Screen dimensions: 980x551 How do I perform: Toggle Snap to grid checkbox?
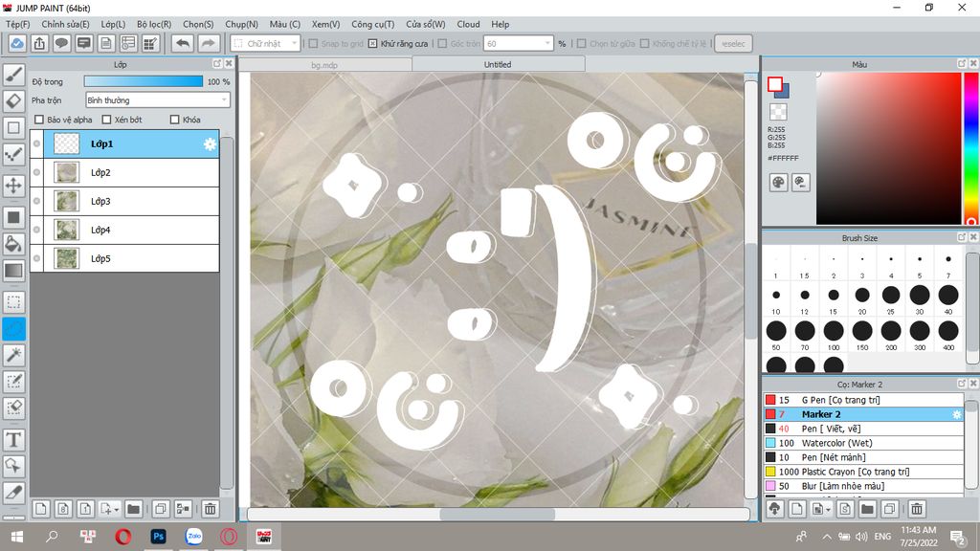pyautogui.click(x=314, y=44)
